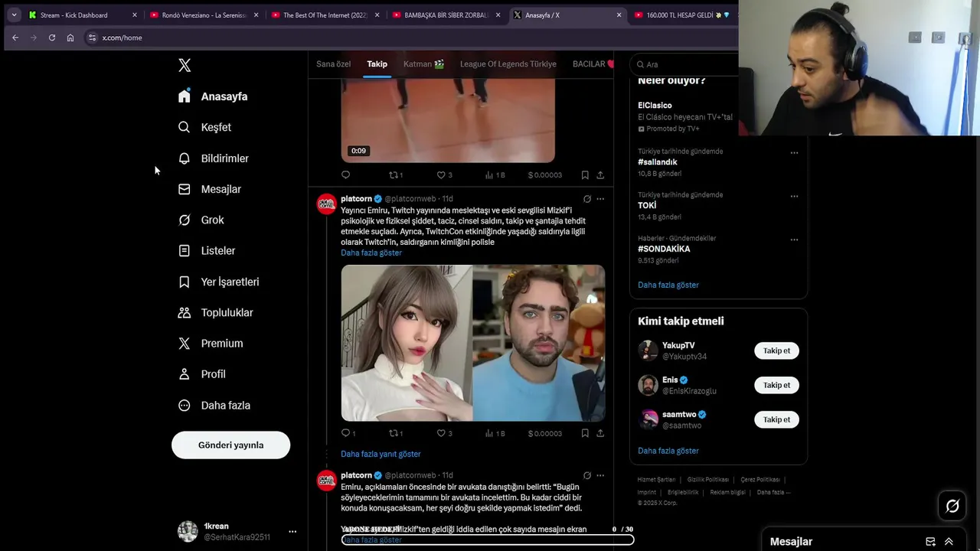Click the Profil person icon
The image size is (980, 551).
184,374
